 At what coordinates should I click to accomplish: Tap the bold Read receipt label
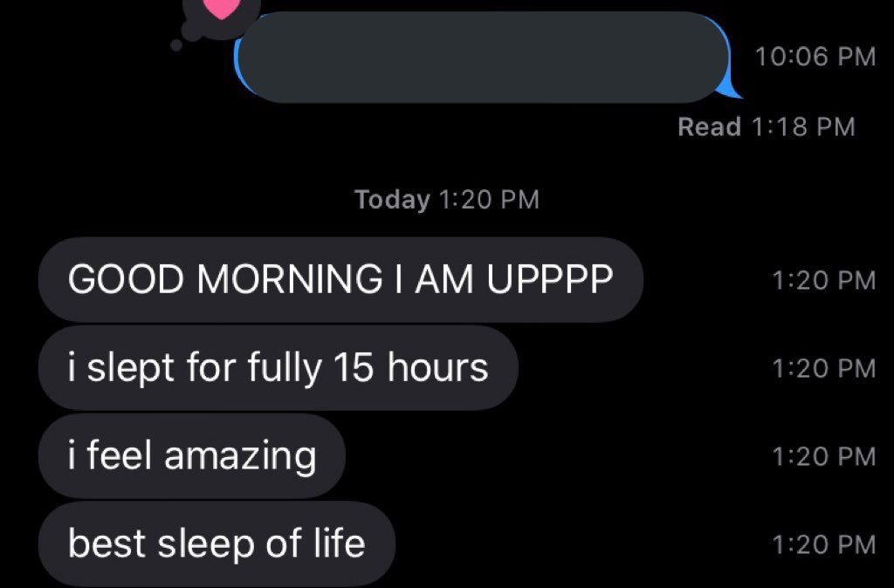709,126
